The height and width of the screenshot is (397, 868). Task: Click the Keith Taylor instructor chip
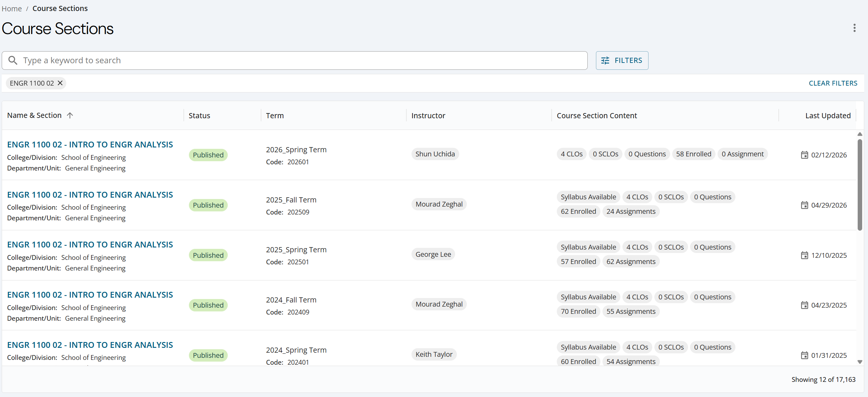(434, 354)
